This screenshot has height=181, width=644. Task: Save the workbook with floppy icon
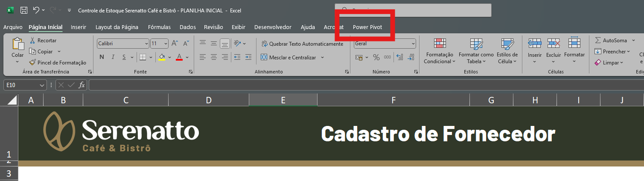24,10
